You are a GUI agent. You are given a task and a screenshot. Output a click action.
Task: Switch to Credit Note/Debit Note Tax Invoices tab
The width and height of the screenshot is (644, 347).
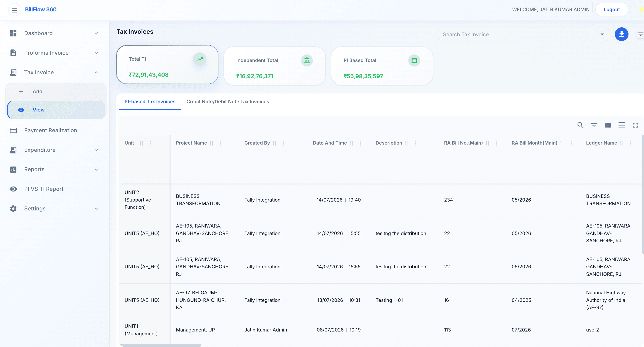228,102
